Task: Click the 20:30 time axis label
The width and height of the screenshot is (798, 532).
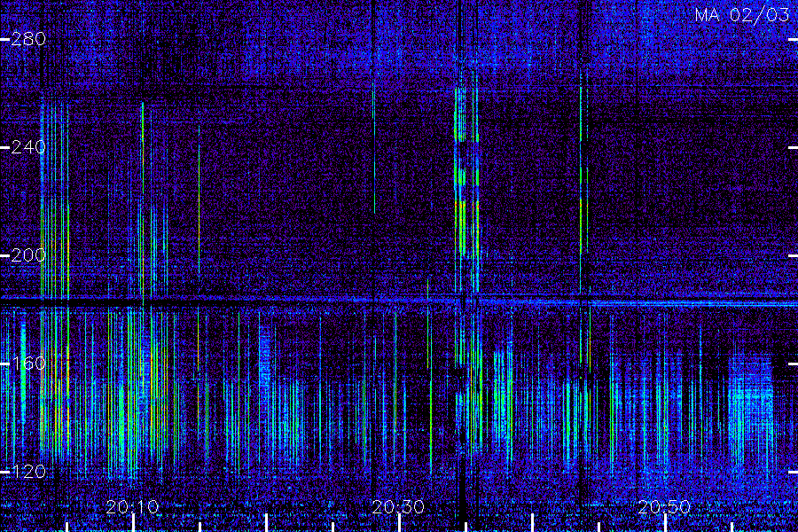Action: pos(398,507)
